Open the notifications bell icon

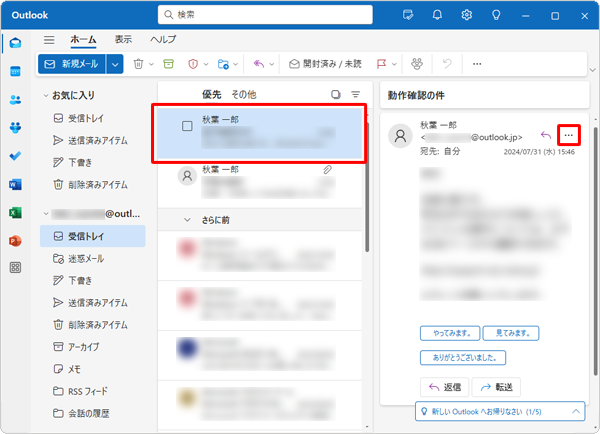click(437, 15)
